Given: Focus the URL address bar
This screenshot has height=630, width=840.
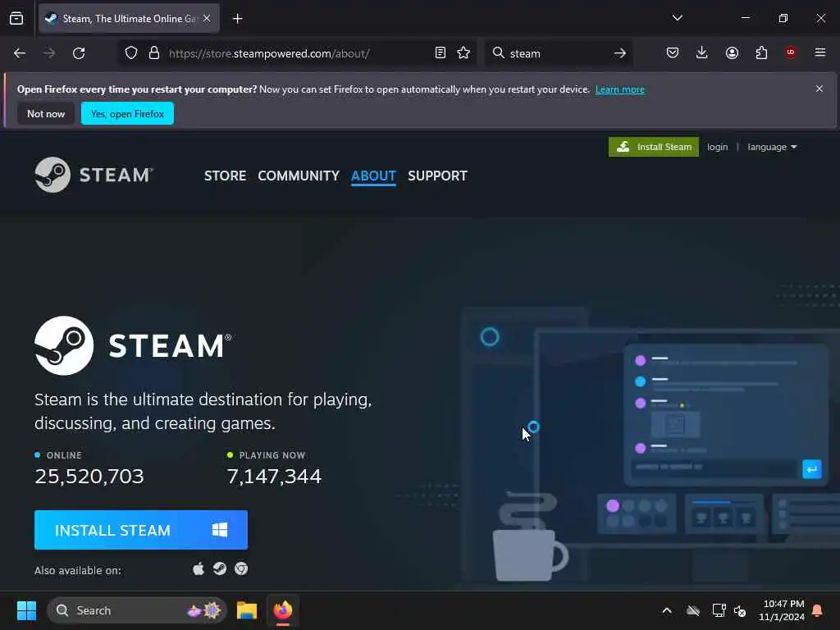Looking at the screenshot, I should point(297,53).
